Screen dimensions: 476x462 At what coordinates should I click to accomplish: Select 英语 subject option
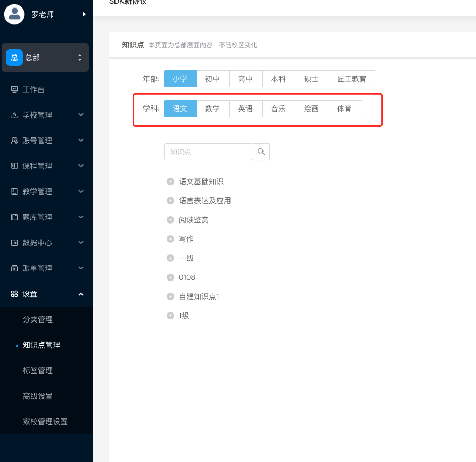pyautogui.click(x=246, y=109)
